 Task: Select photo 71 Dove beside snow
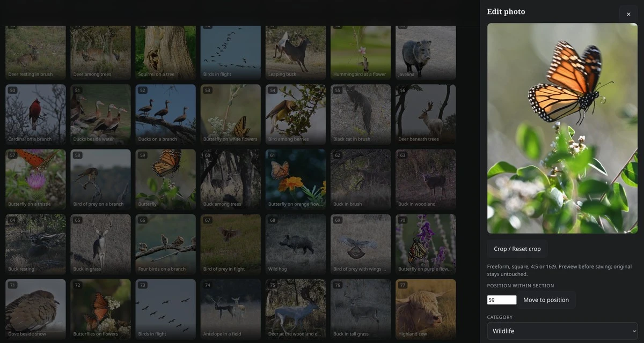(x=35, y=309)
